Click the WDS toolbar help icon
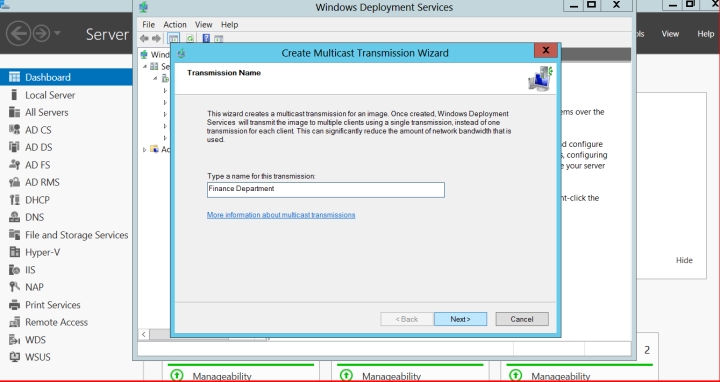The width and height of the screenshot is (720, 382). click(206, 39)
